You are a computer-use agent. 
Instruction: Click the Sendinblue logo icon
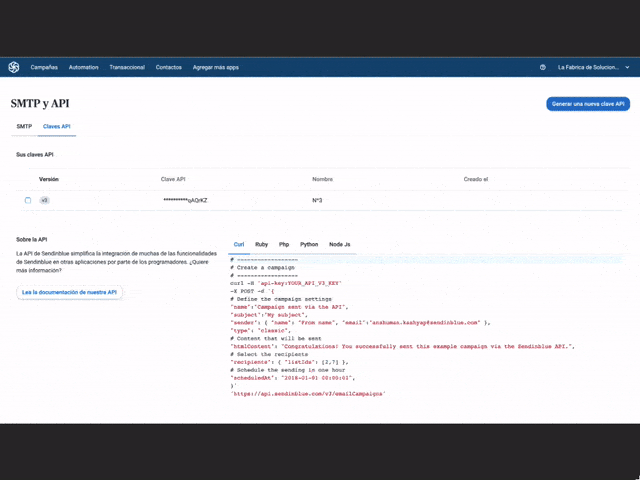(14, 67)
